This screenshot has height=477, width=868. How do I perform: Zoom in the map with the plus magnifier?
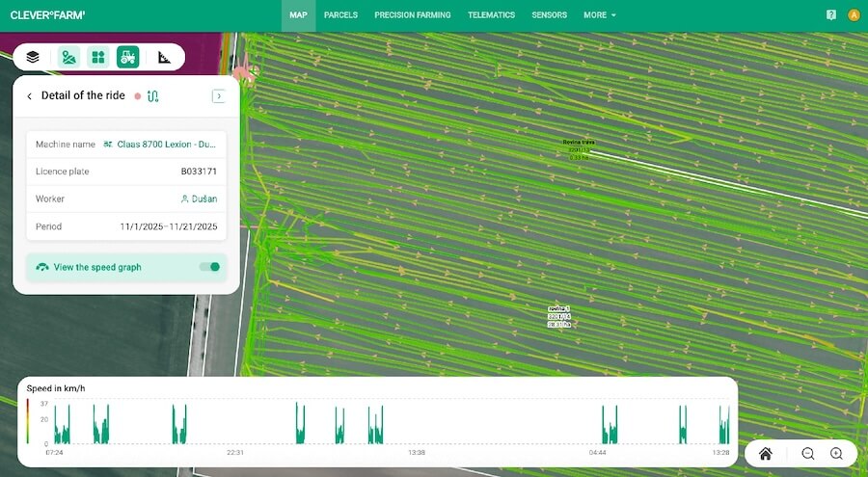(836, 454)
